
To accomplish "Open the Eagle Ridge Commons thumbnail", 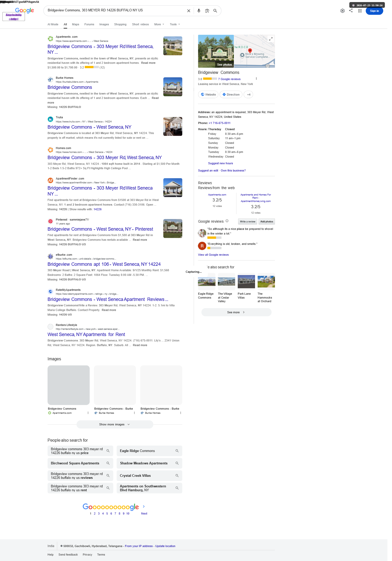I will pos(206,282).
